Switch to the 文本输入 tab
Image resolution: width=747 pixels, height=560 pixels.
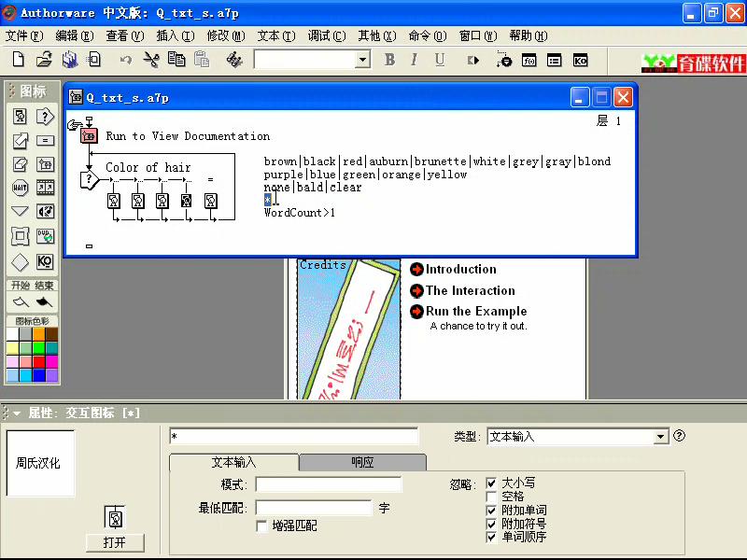click(x=234, y=462)
